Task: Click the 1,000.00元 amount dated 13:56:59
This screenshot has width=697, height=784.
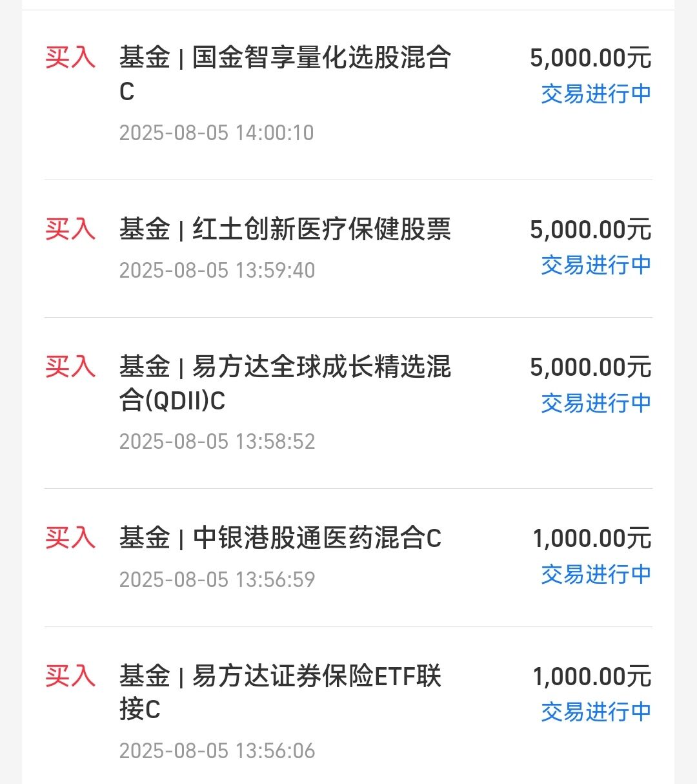Action: pos(592,539)
